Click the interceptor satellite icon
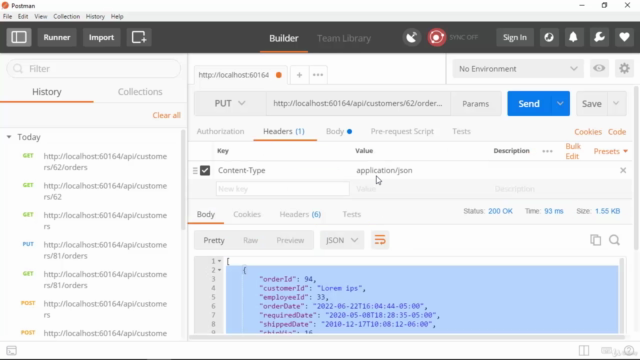Screen dimensions: 640x360 pos(411,38)
